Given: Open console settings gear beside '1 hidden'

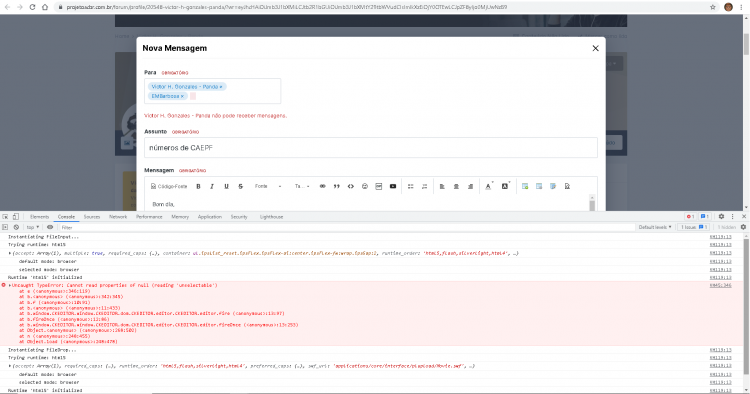Looking at the screenshot, I should pos(743,227).
